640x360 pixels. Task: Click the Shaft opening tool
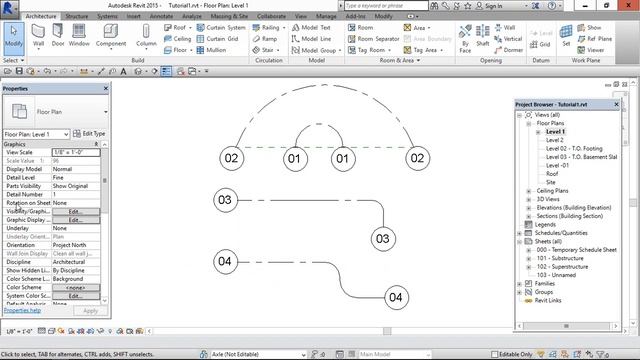click(x=482, y=36)
